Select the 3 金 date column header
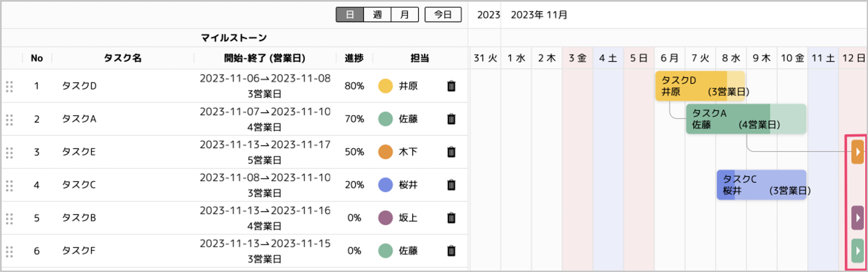This screenshot has width=868, height=272. point(578,58)
